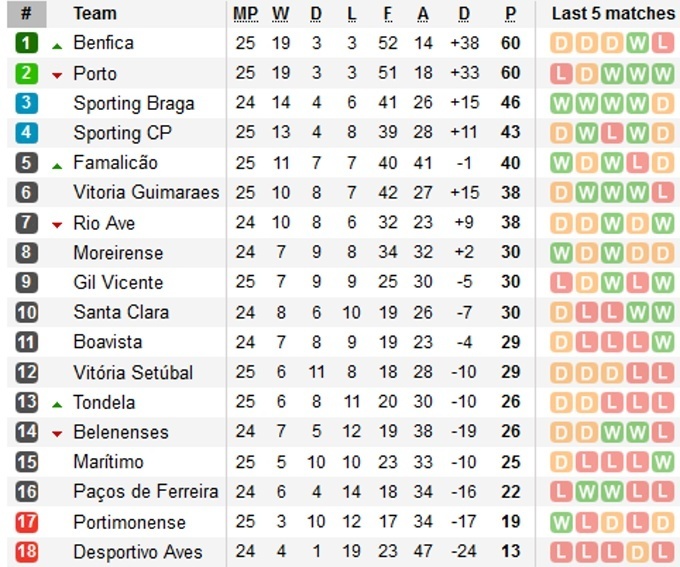Click the red position 18 badge
680x567 pixels.
[x=26, y=552]
